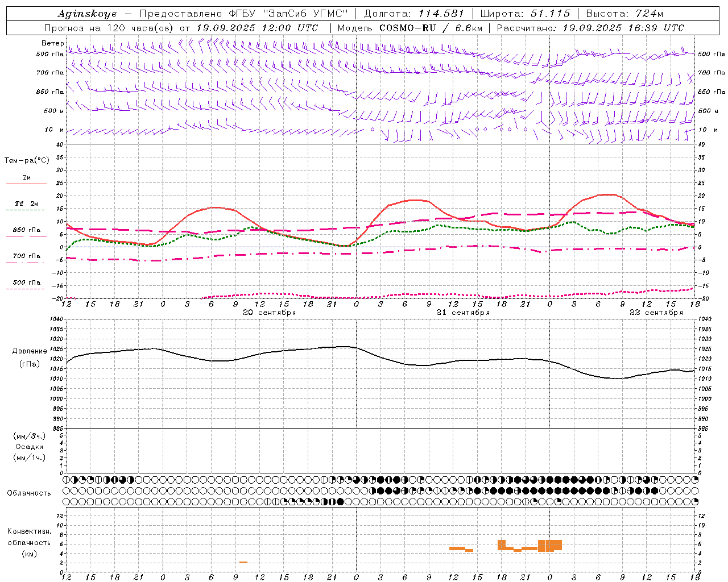Click the "Давление" pressure panel label
The height and width of the screenshot is (582, 728).
click(x=29, y=351)
